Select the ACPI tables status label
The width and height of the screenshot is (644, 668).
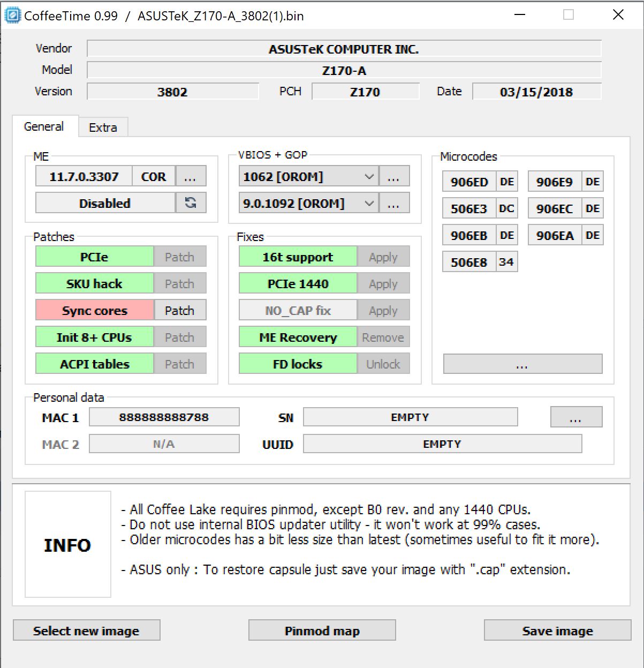coord(95,364)
